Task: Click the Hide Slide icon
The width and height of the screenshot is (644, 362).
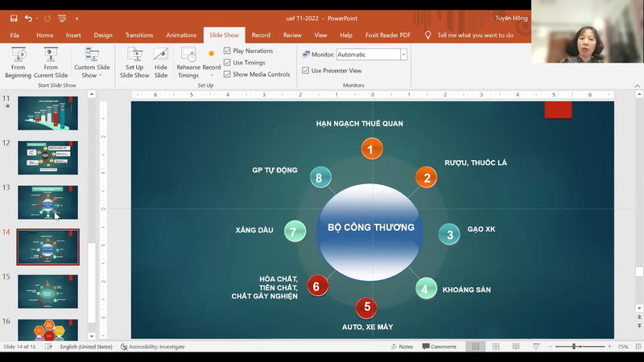Action: pos(161,61)
